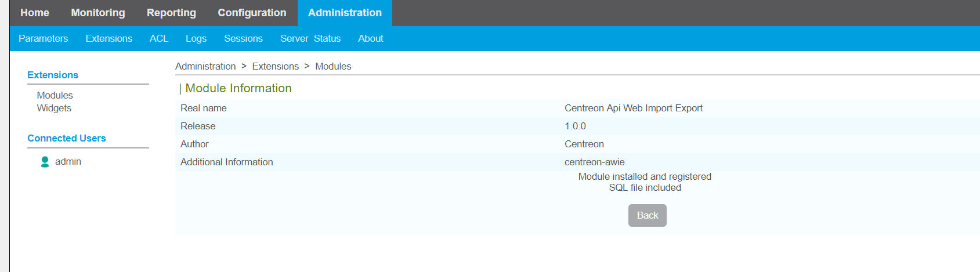View the Logs submenu
The height and width of the screenshot is (272, 980).
coord(196,38)
